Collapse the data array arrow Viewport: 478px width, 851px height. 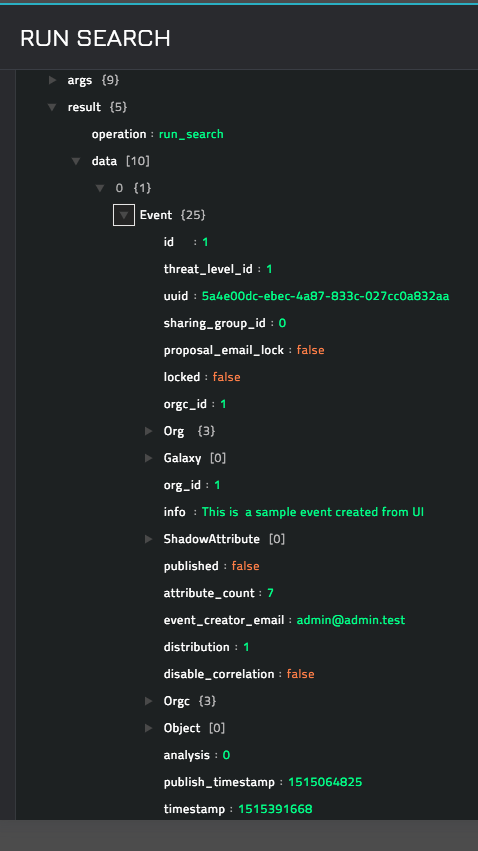[x=77, y=161]
